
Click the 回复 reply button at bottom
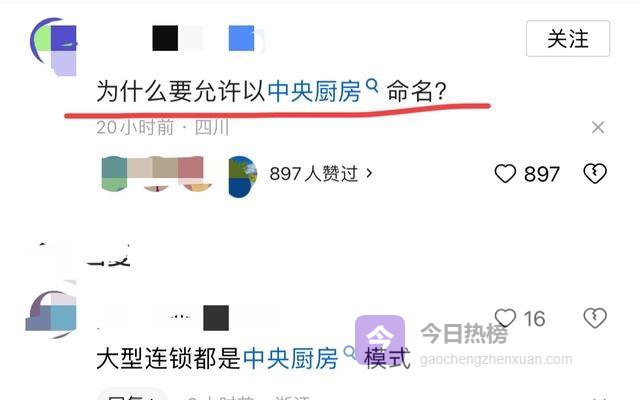131,397
